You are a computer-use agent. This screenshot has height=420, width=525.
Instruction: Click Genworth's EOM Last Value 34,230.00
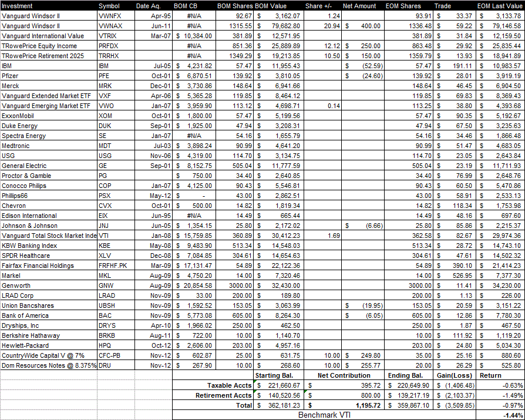(x=499, y=285)
